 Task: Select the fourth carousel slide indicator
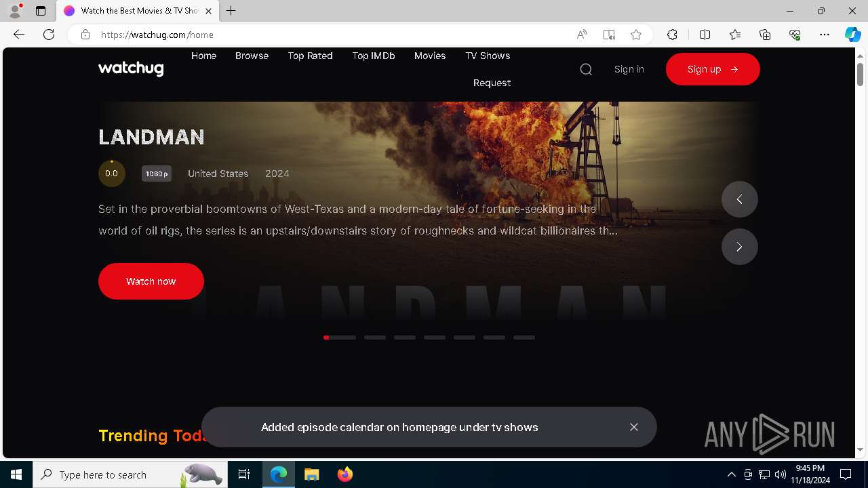click(435, 338)
